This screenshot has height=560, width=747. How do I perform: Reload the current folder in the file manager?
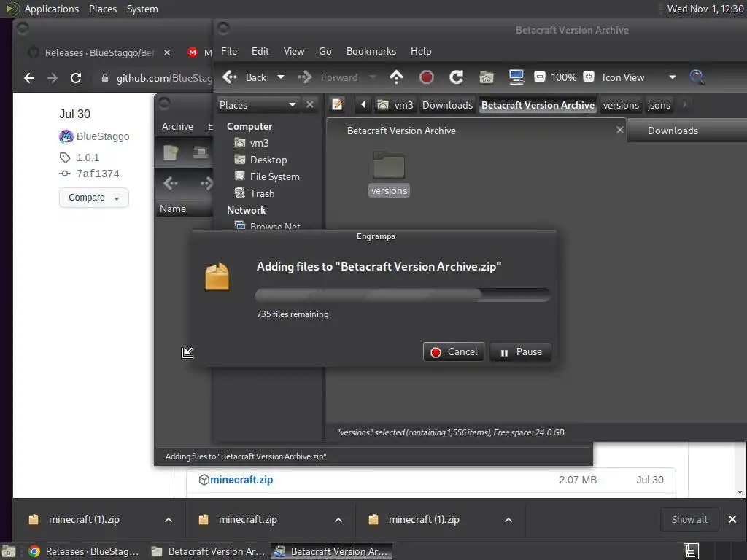(x=456, y=77)
